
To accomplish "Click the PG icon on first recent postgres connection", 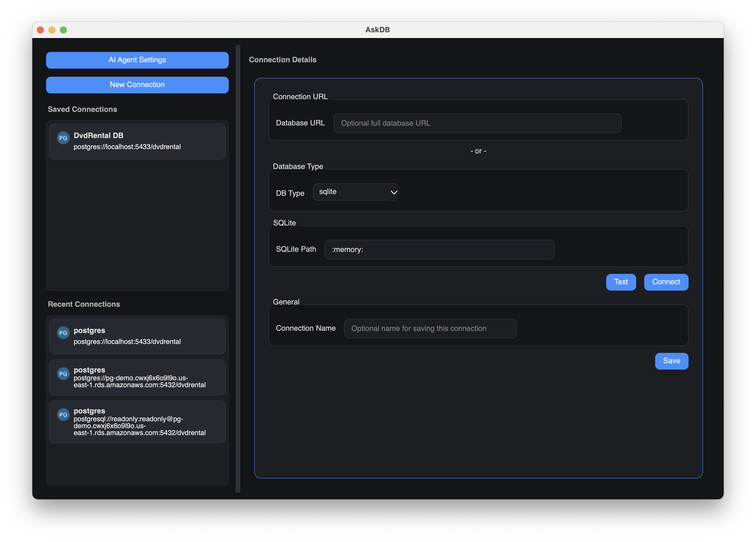I will click(x=63, y=332).
